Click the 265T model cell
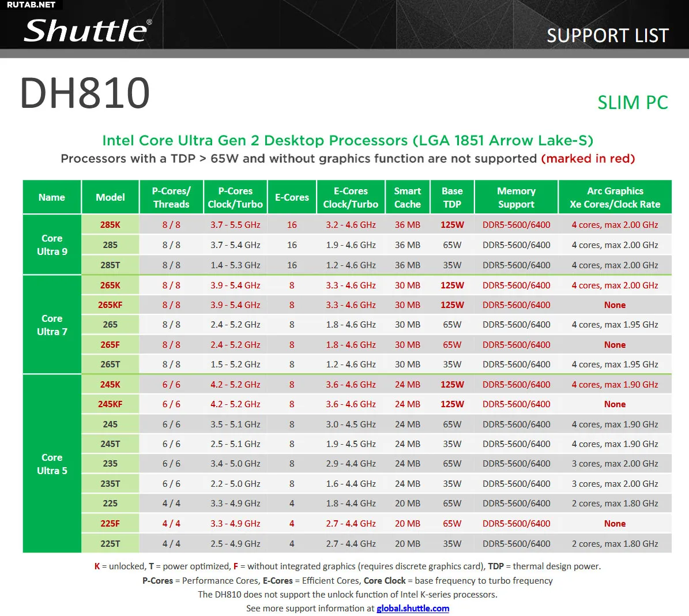The width and height of the screenshot is (689, 616). tap(110, 364)
